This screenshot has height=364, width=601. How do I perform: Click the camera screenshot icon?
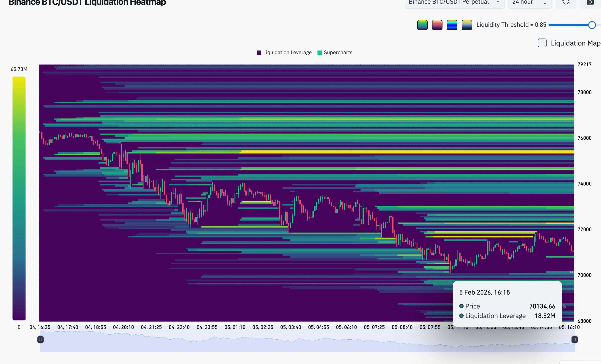click(590, 2)
